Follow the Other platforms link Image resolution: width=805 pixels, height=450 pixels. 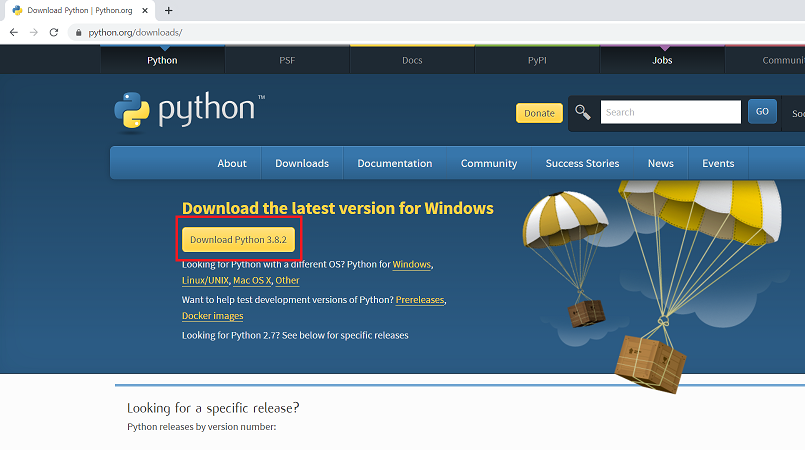tap(288, 280)
